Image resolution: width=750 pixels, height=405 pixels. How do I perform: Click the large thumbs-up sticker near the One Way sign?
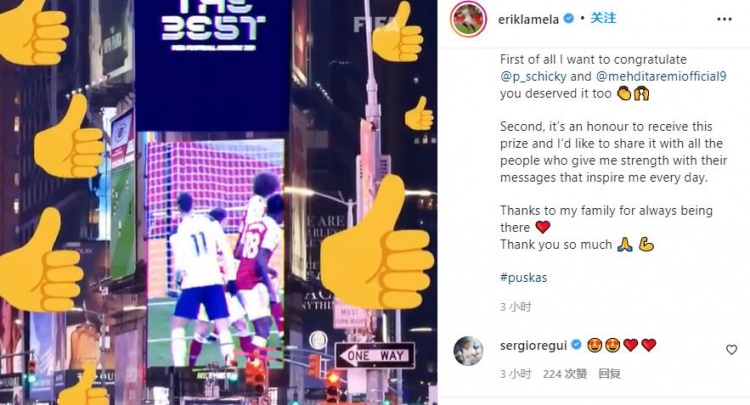click(x=377, y=242)
